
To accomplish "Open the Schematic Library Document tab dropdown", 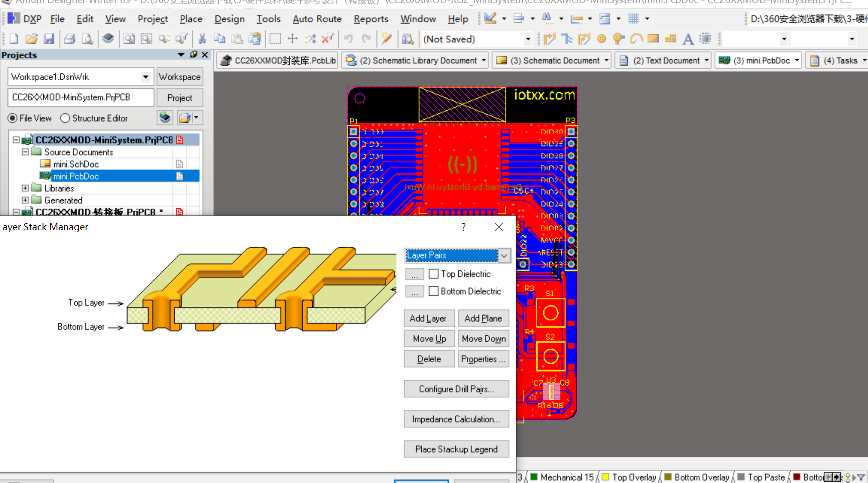I will (x=484, y=61).
